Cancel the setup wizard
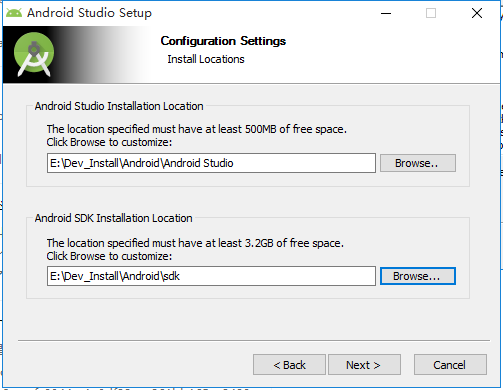This screenshot has width=503, height=390. pos(450,365)
